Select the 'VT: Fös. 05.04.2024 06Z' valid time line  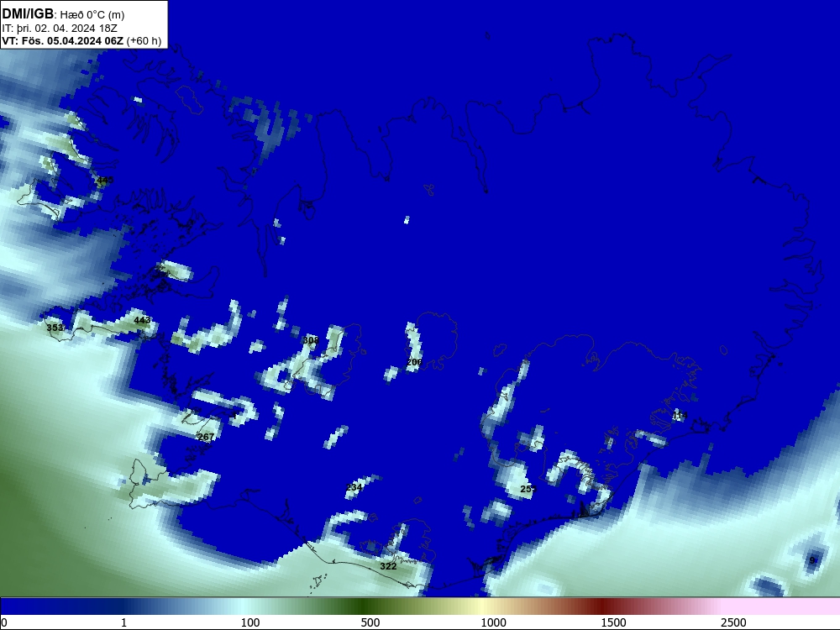(63, 40)
